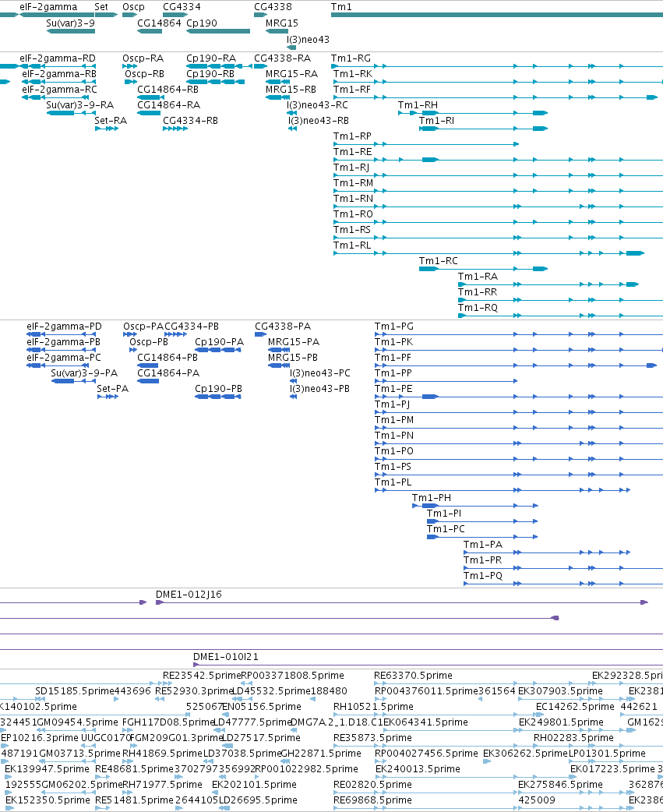Select protein label Tm1-PG
Viewport: 663px width, 812px height.
tap(394, 327)
